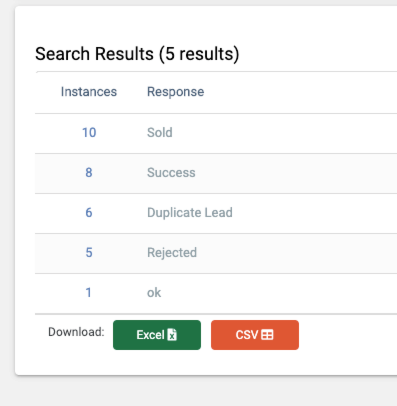
Task: Select the Rejected response cell
Action: tap(172, 253)
